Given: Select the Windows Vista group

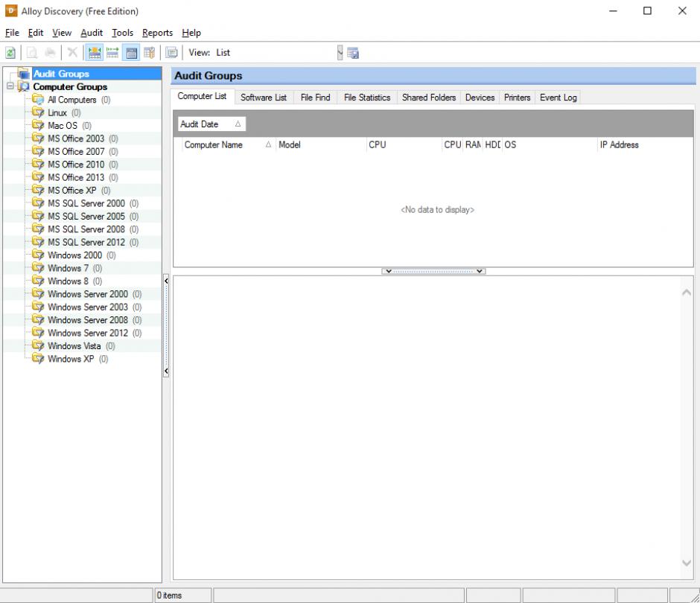Looking at the screenshot, I should tap(74, 345).
